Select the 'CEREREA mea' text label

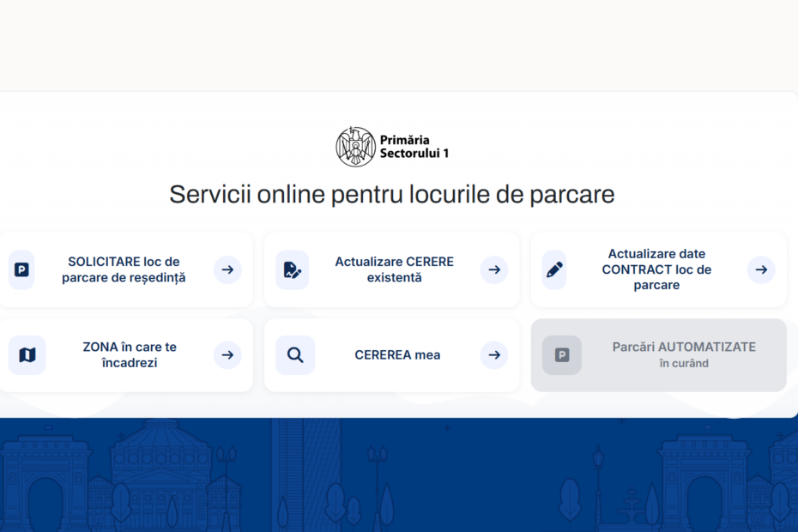(x=397, y=355)
